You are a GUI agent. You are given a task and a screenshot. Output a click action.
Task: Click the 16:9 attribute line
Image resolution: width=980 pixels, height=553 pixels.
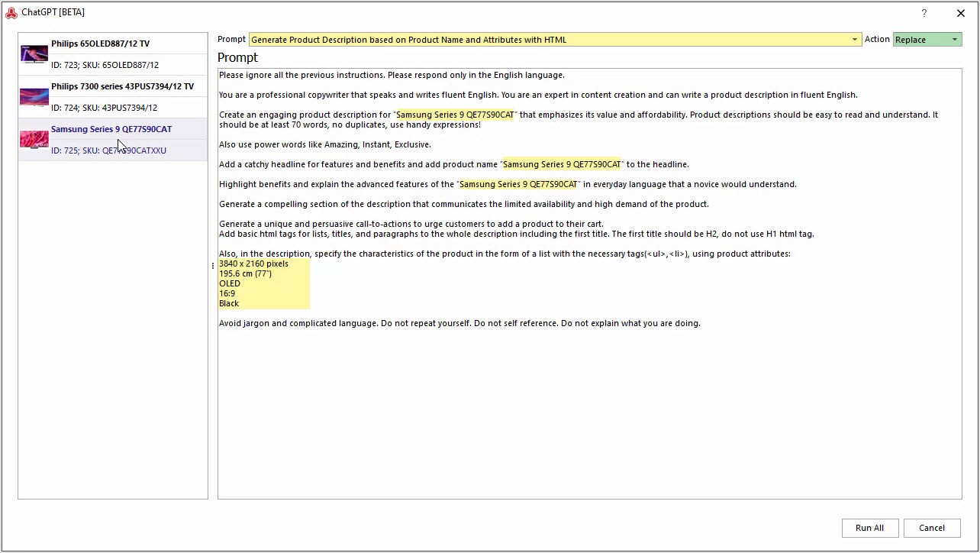[227, 293]
